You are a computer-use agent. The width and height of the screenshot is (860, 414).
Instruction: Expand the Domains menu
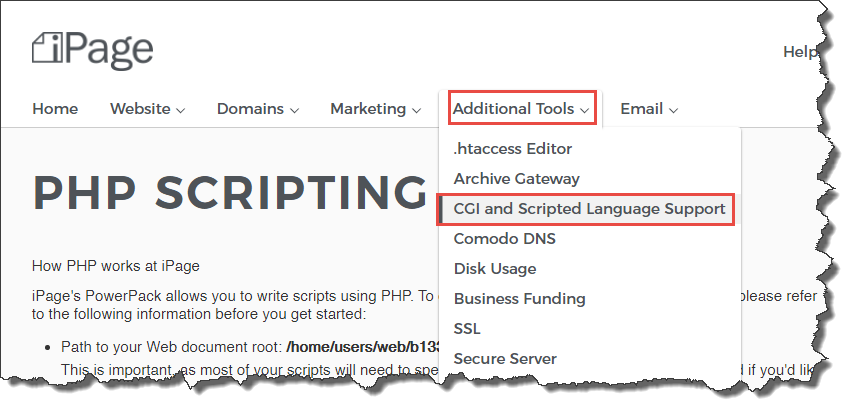[258, 109]
